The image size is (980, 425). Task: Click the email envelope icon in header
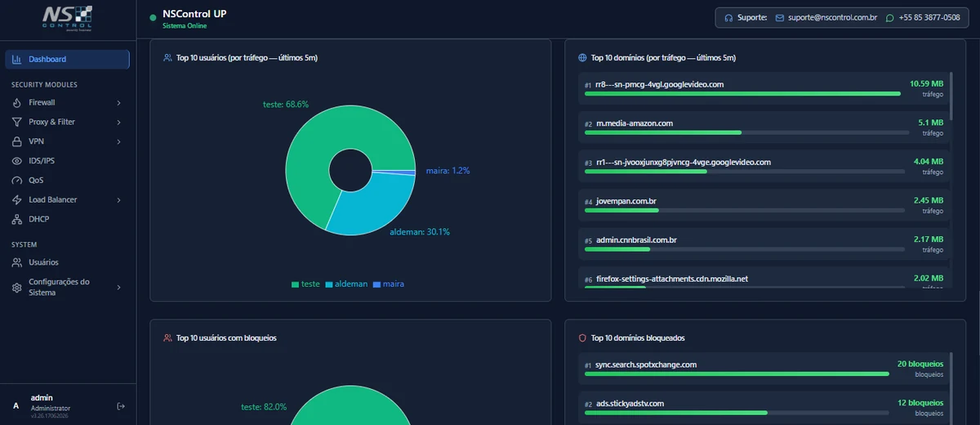(x=780, y=17)
